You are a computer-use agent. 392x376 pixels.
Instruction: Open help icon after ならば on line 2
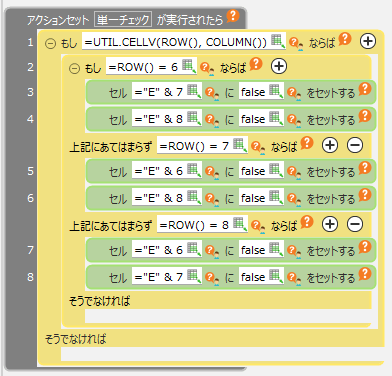coord(256,63)
